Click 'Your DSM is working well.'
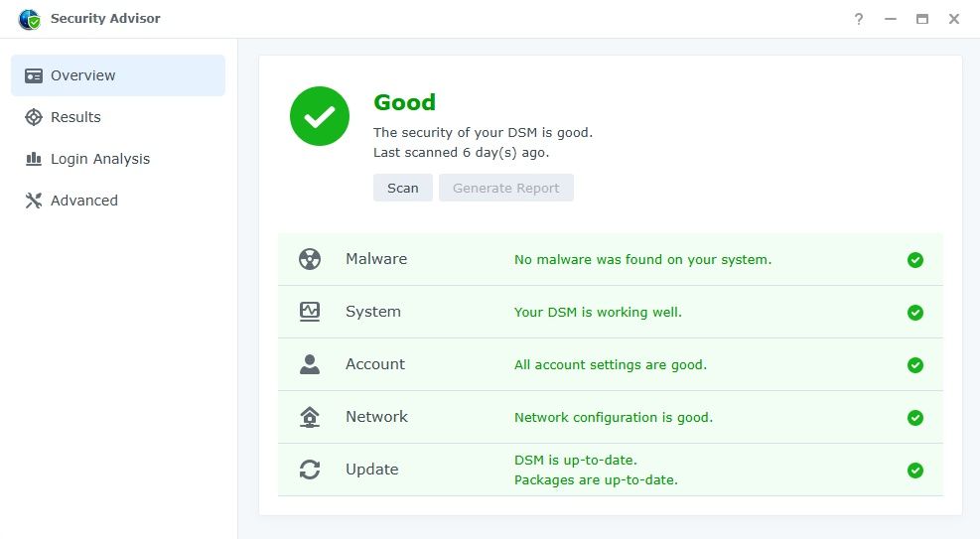980x539 pixels. (598, 313)
